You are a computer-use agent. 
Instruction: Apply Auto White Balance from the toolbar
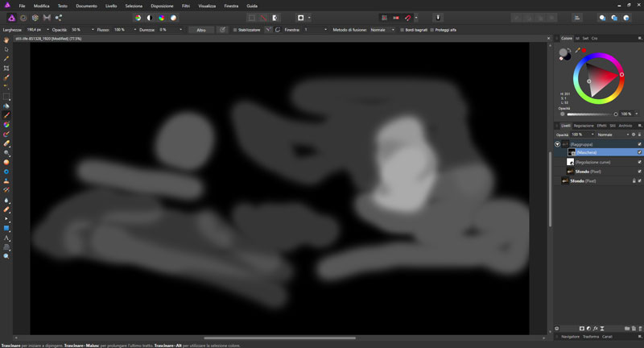[x=174, y=18]
